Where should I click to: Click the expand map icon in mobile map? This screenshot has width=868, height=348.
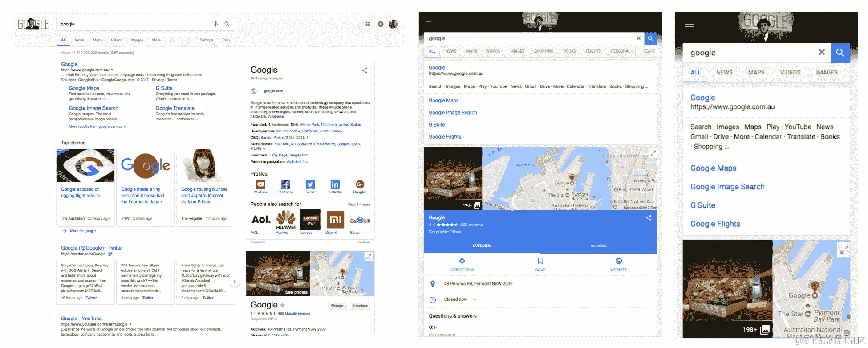[844, 250]
